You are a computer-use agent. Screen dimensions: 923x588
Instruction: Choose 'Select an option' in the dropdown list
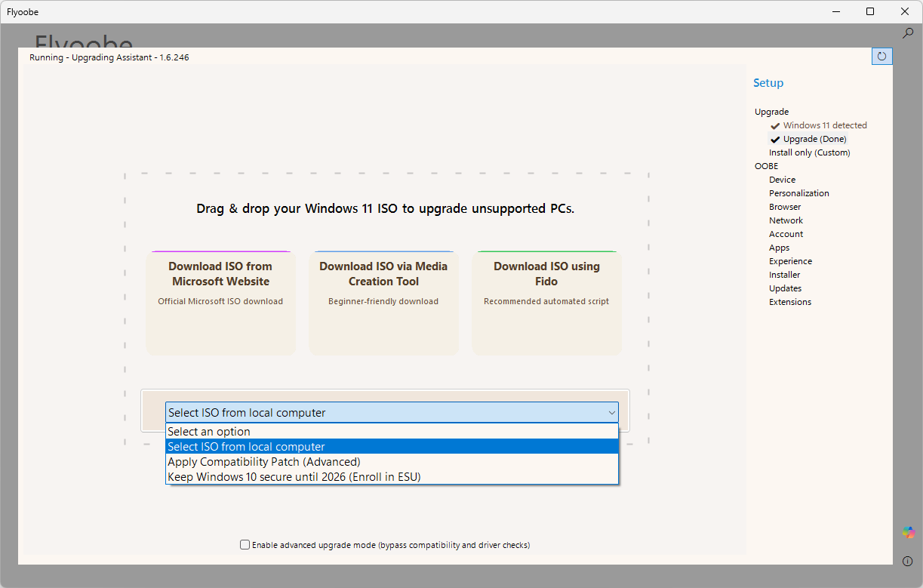point(392,432)
